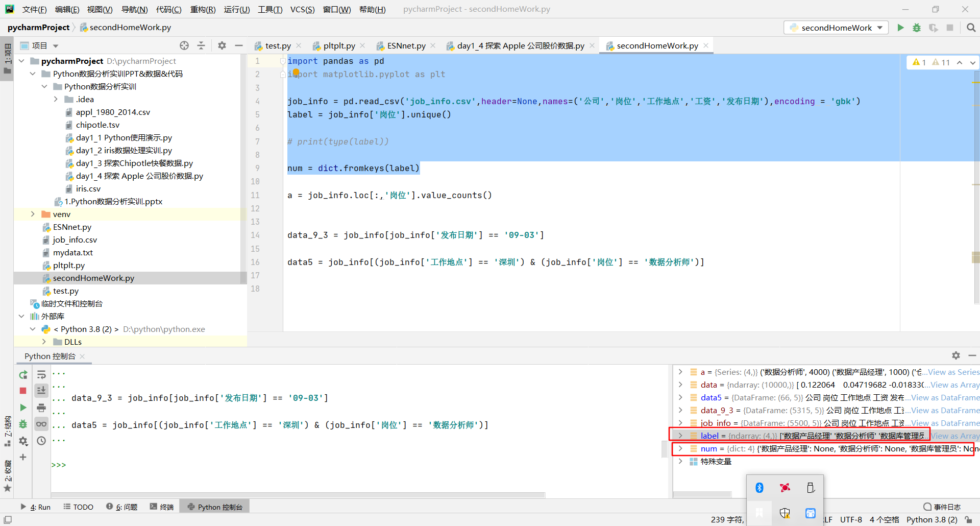Jump to the previous highlighted error arrow
Screen dimensions: 980x526
(960, 62)
